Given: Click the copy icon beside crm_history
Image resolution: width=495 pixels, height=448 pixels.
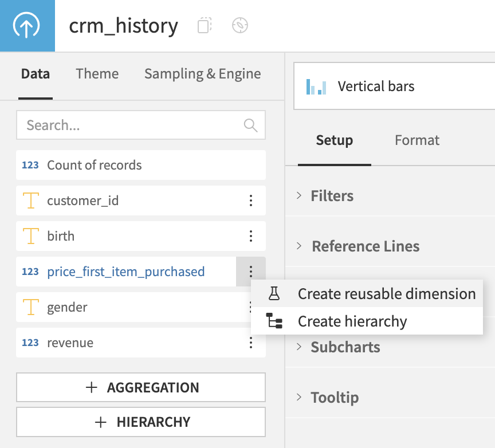Looking at the screenshot, I should pyautogui.click(x=205, y=26).
